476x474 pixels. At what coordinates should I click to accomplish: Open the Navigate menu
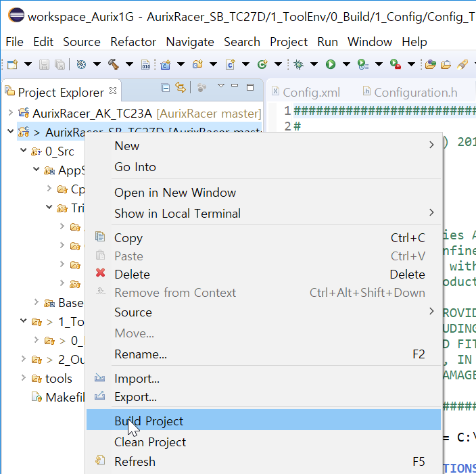(x=190, y=42)
